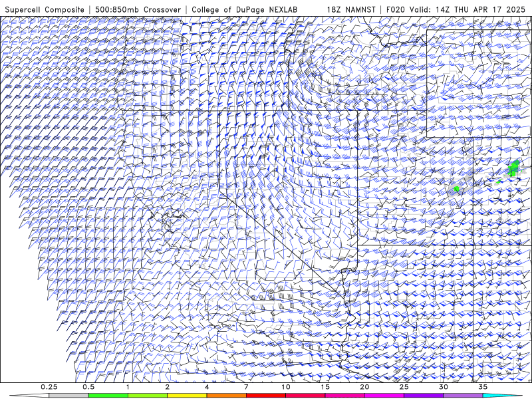Click the orange legend swatch between 4 and 7
532x399 pixels.
coord(226,396)
